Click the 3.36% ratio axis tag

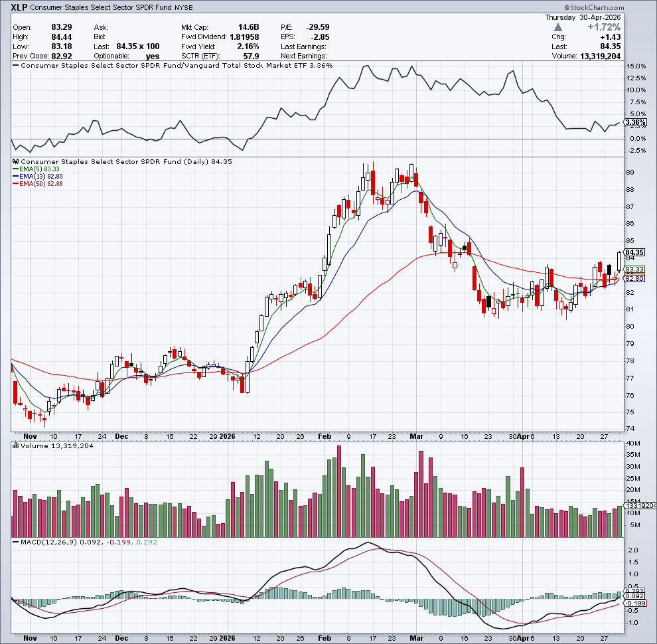(x=635, y=122)
